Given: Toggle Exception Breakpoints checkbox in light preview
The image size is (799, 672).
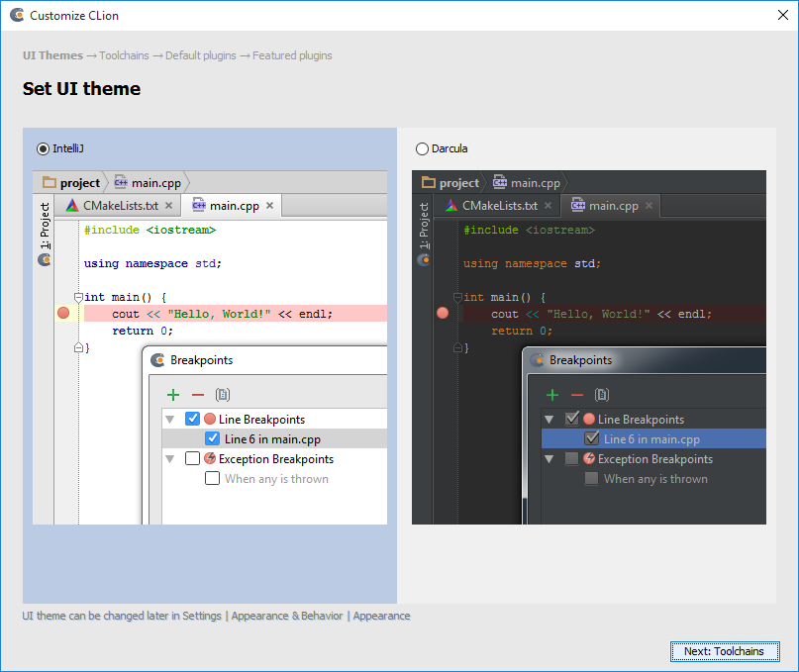Looking at the screenshot, I should [x=193, y=459].
